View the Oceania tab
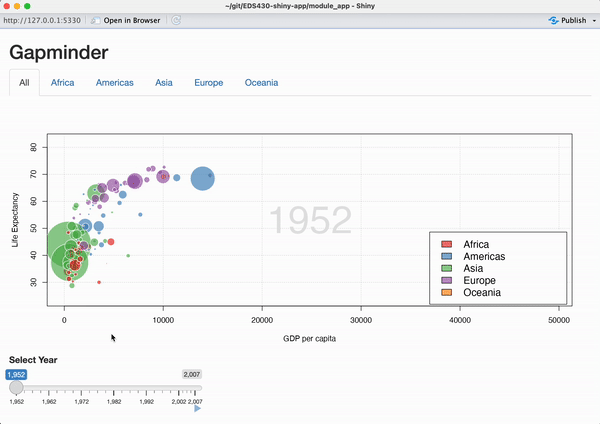 (261, 83)
